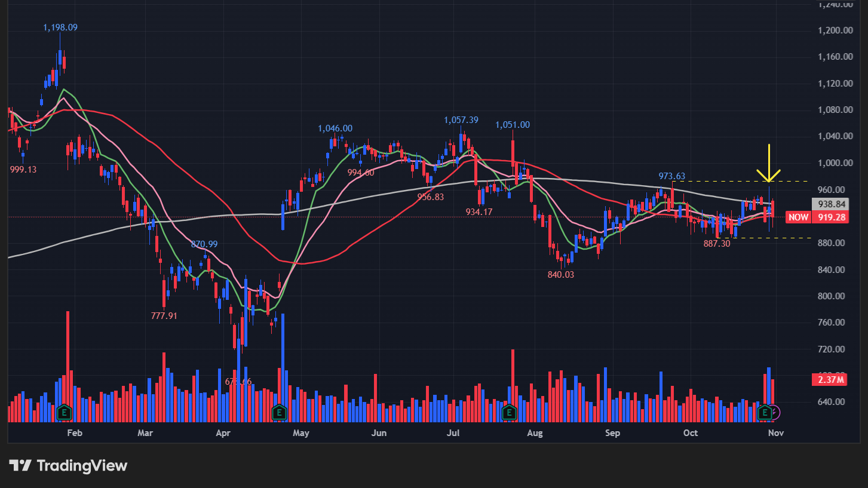The height and width of the screenshot is (488, 868).
Task: Click the 840.03 low price label
Action: pos(560,275)
